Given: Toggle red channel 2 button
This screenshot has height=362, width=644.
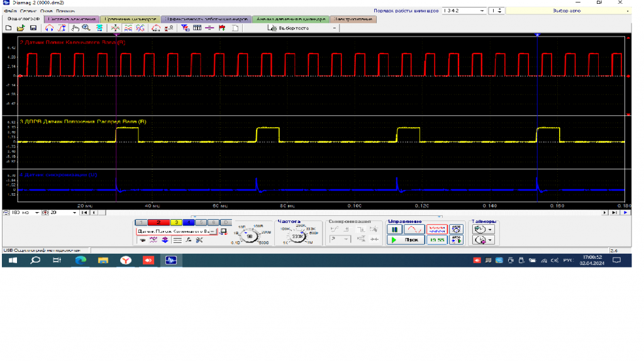Looking at the screenshot, I should pyautogui.click(x=158, y=222).
